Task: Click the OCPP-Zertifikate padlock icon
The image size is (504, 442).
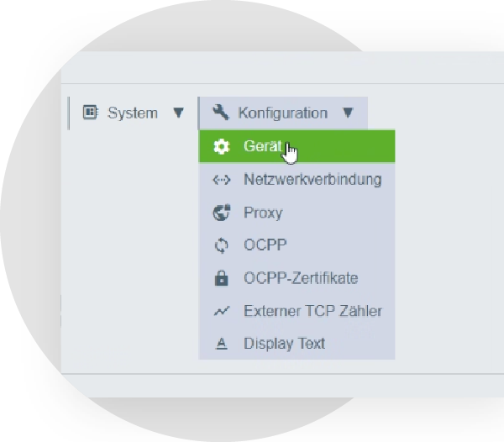Action: click(221, 278)
